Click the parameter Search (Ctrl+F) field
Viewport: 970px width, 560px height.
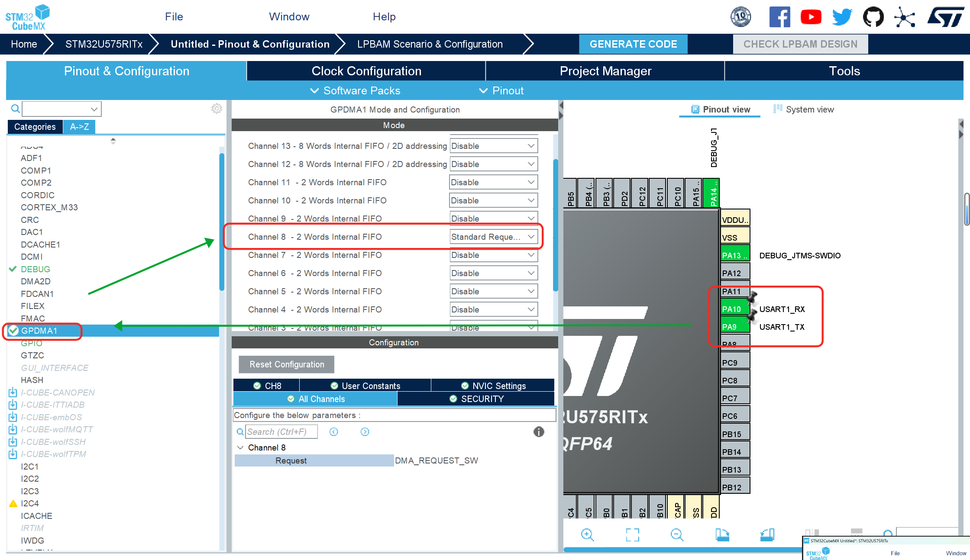tap(281, 431)
